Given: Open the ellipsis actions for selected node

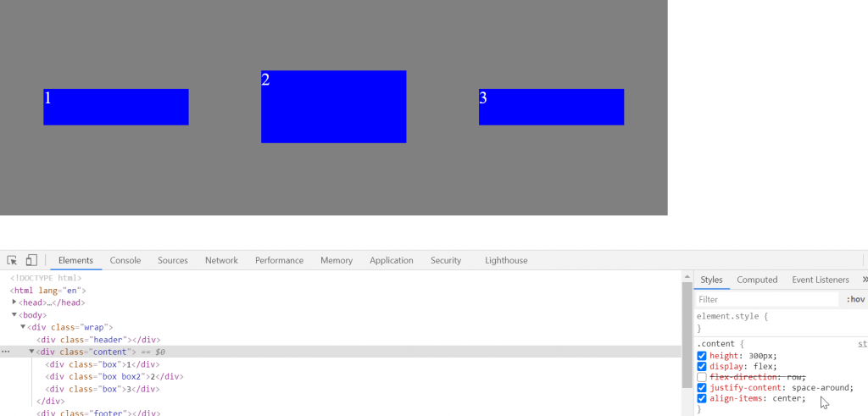Looking at the screenshot, I should coord(6,352).
